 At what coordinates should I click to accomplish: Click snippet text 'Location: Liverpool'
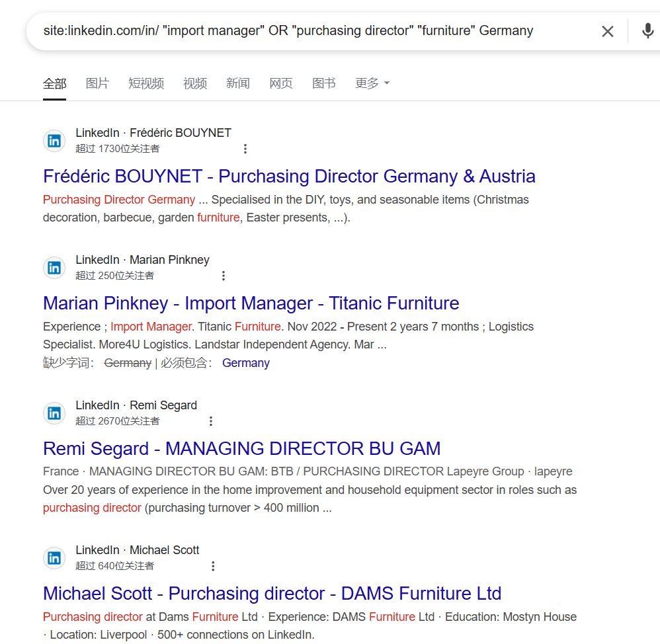point(99,635)
